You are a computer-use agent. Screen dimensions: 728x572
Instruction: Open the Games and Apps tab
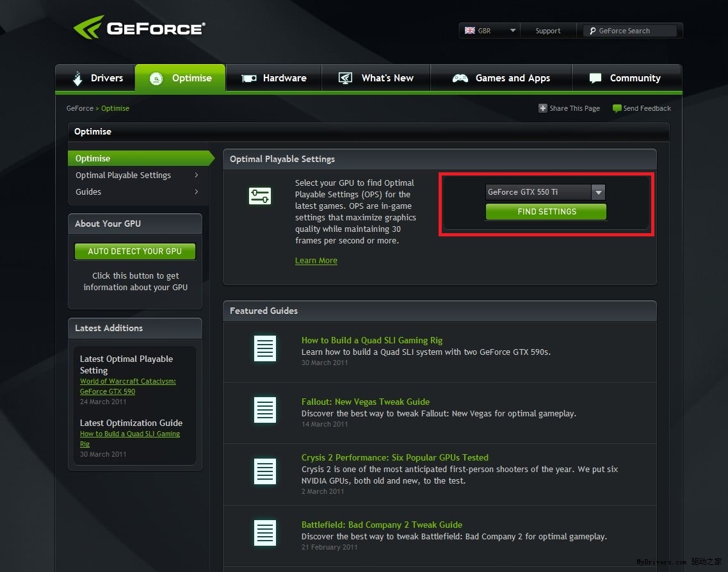501,78
